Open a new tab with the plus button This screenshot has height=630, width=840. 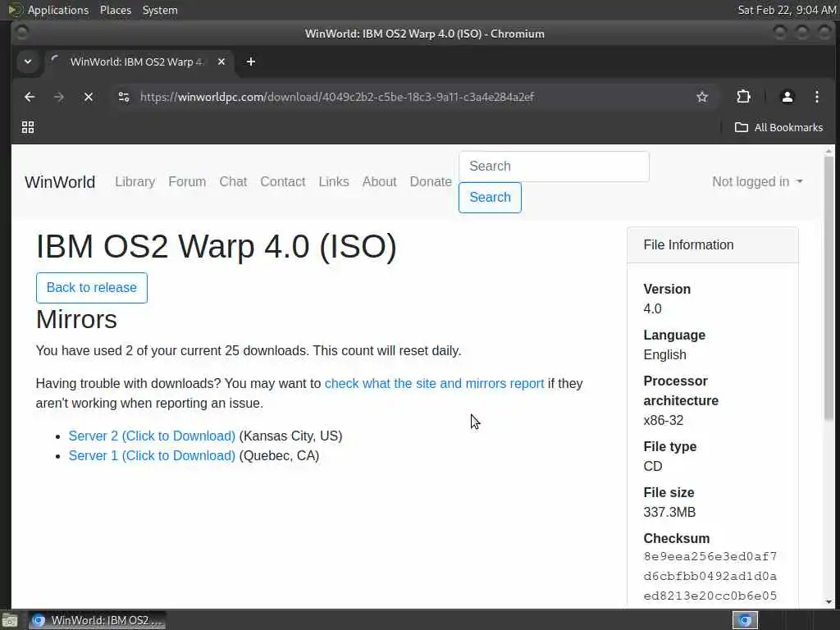point(251,62)
